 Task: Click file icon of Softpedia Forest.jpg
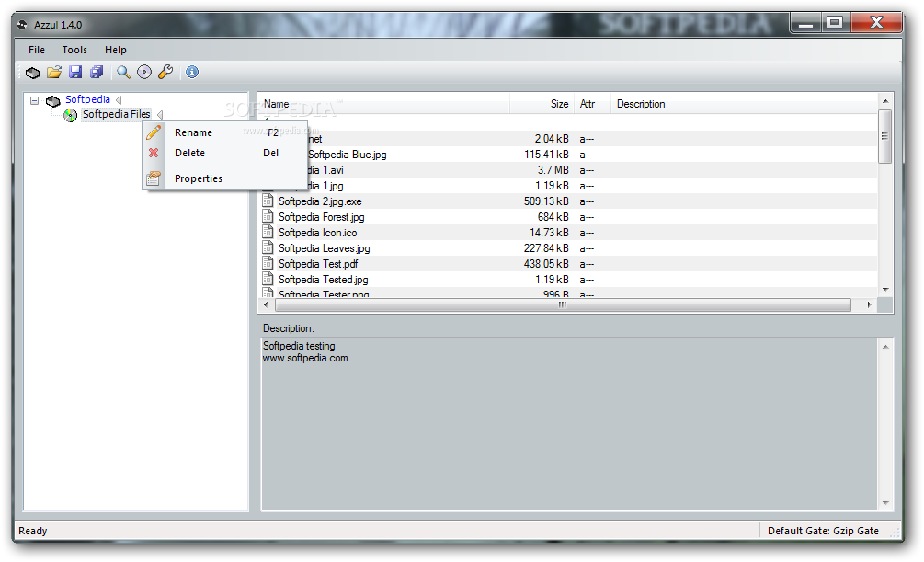pyautogui.click(x=268, y=216)
